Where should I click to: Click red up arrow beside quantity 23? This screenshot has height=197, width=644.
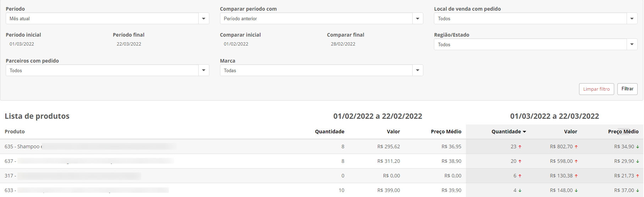pyautogui.click(x=520, y=147)
